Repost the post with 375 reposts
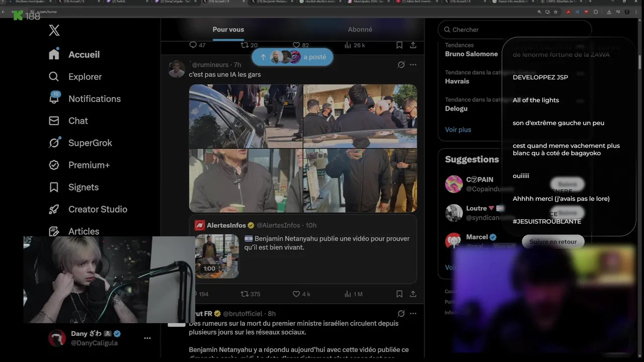This screenshot has width=644, height=362. coord(251,294)
